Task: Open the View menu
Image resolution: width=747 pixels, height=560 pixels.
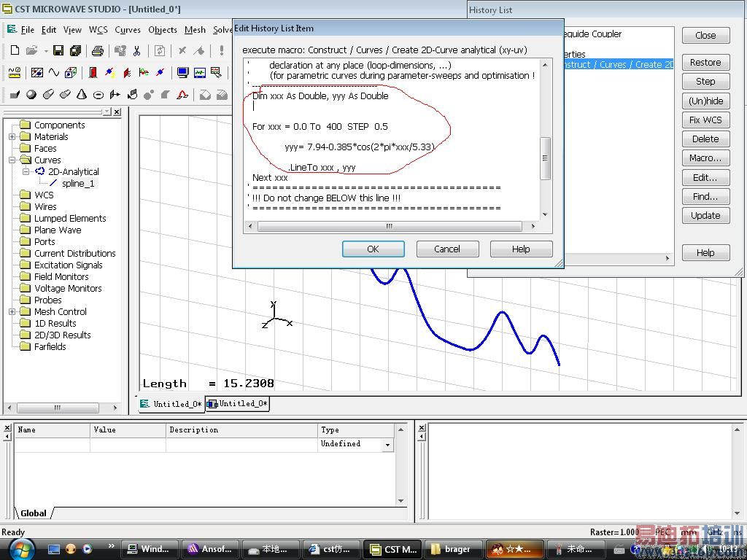Action: tap(72, 29)
